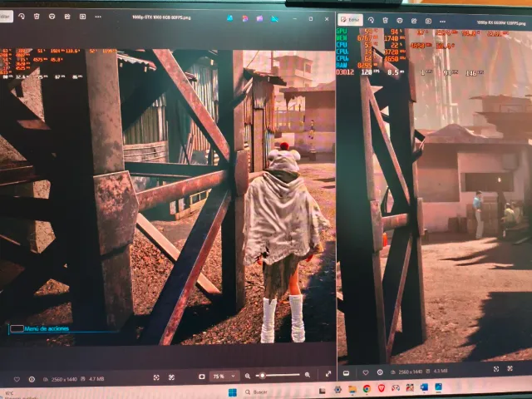This screenshot has width=532, height=399.
Task: Click the '2560 x 1440' dimensions in left window
Action: coord(65,379)
